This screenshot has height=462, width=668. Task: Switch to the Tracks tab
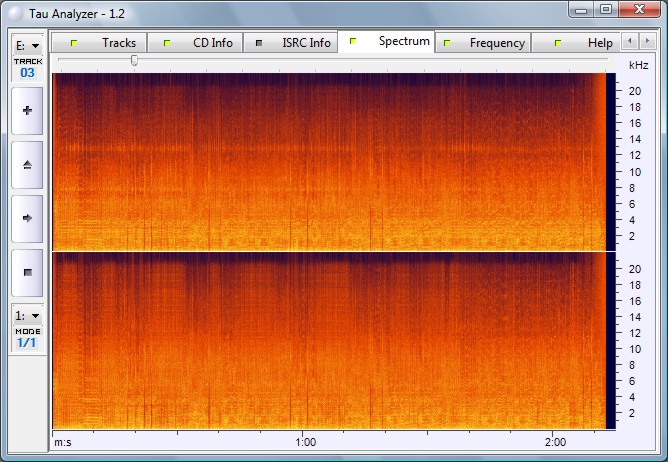click(x=100, y=43)
